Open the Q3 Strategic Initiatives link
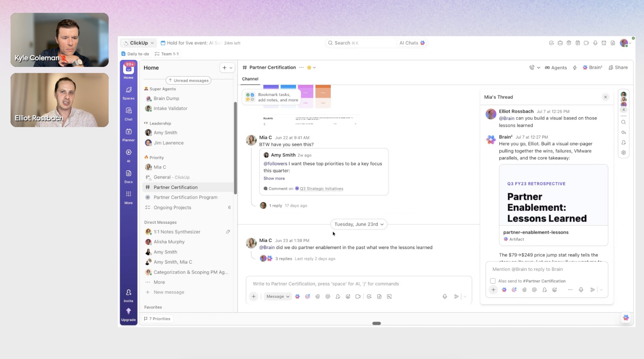Image resolution: width=644 pixels, height=359 pixels. pos(321,188)
